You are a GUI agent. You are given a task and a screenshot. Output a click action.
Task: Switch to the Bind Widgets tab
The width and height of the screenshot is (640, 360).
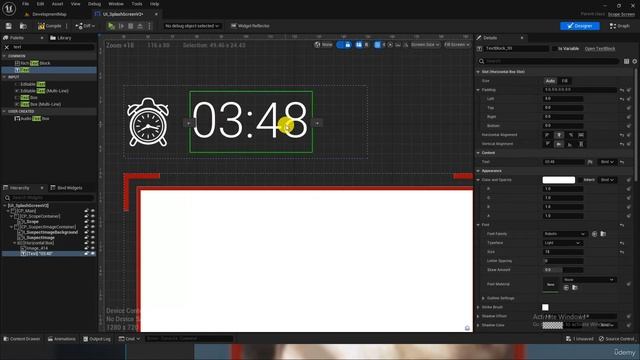pos(66,188)
